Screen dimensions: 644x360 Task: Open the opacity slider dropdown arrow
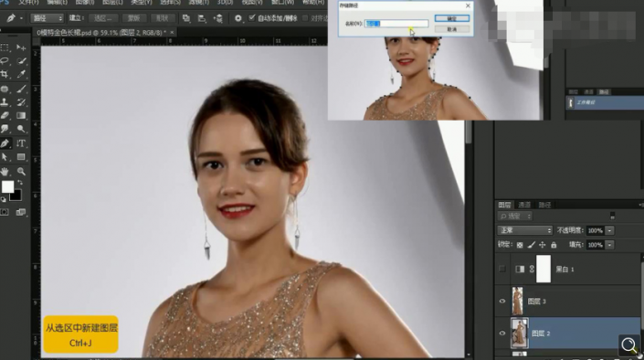click(x=610, y=230)
